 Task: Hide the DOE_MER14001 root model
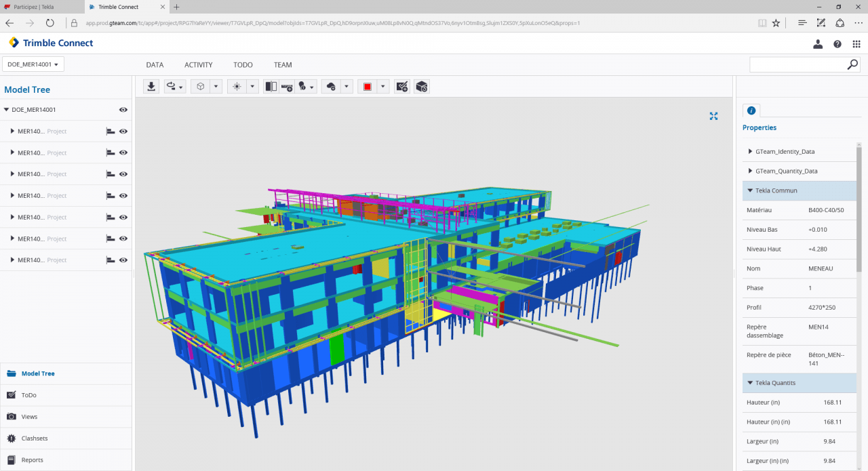point(123,110)
